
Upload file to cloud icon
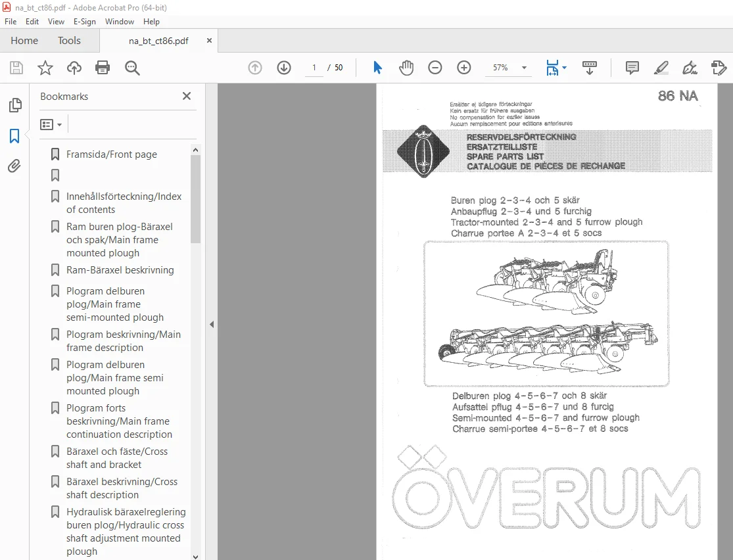pos(74,68)
